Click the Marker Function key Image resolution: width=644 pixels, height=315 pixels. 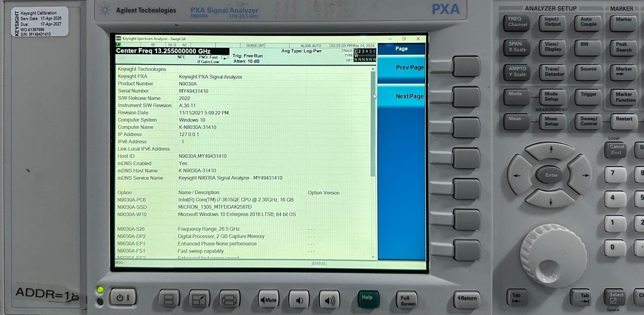point(624,97)
